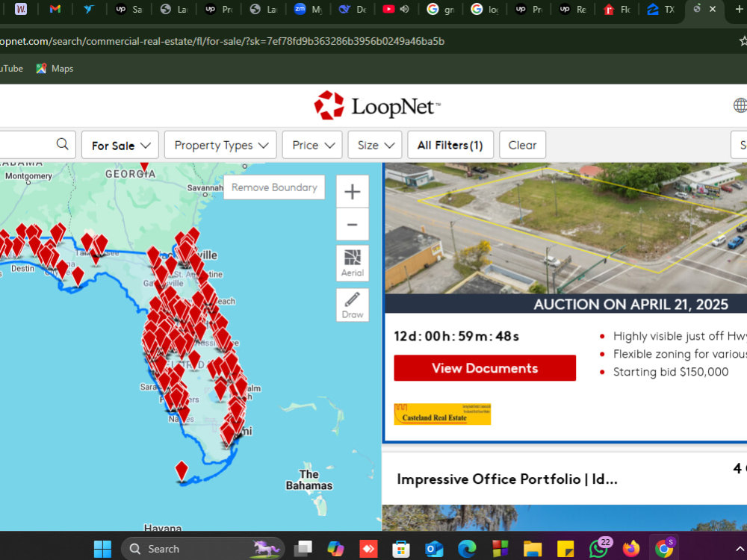Click the search magnifier icon in LoopNet
This screenshot has width=747, height=560.
63,144
